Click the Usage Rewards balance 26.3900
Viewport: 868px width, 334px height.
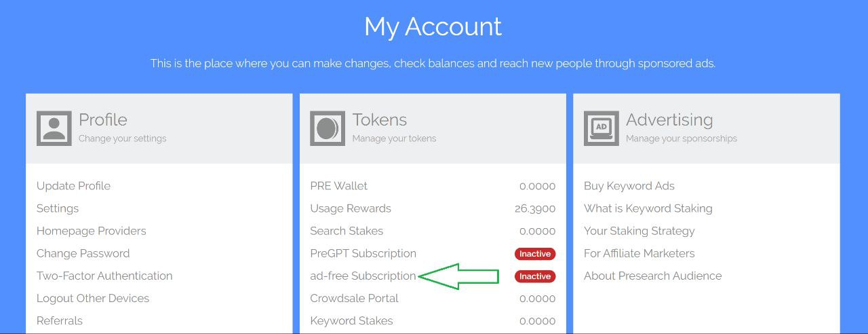535,208
